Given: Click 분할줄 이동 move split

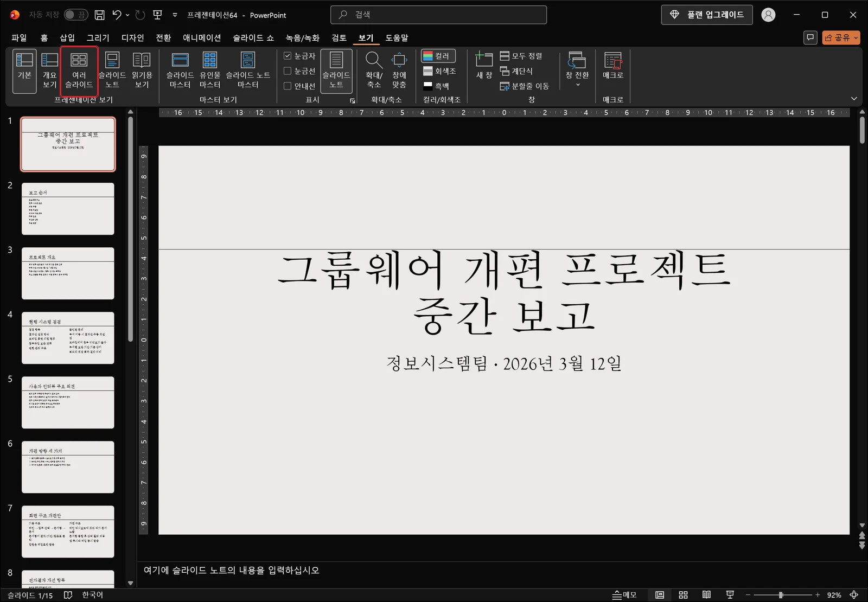Looking at the screenshot, I should tap(525, 86).
